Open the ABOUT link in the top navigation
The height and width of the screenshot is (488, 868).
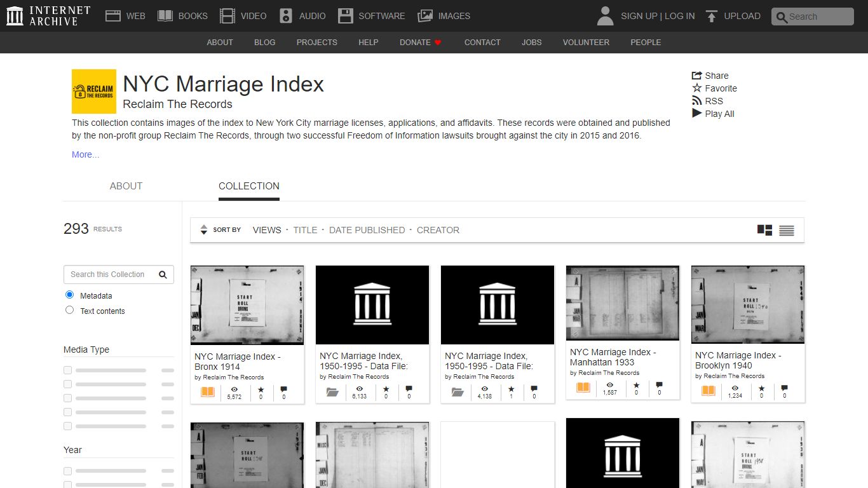(x=220, y=43)
